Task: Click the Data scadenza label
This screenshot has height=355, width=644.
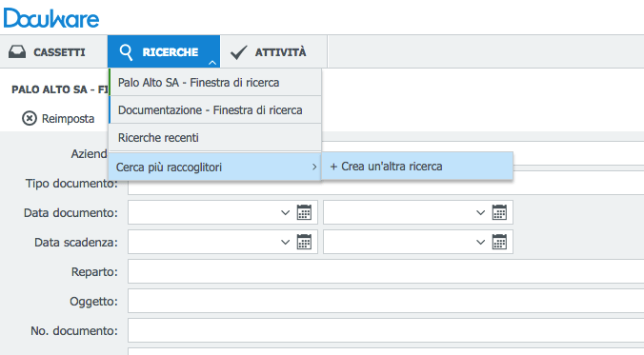Action: (76, 243)
